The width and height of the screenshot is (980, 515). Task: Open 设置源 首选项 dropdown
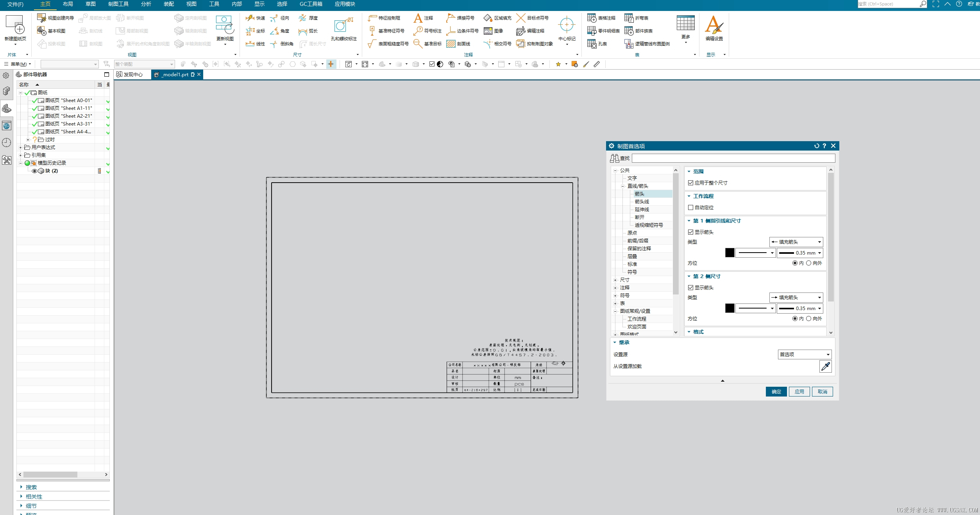pyautogui.click(x=805, y=355)
